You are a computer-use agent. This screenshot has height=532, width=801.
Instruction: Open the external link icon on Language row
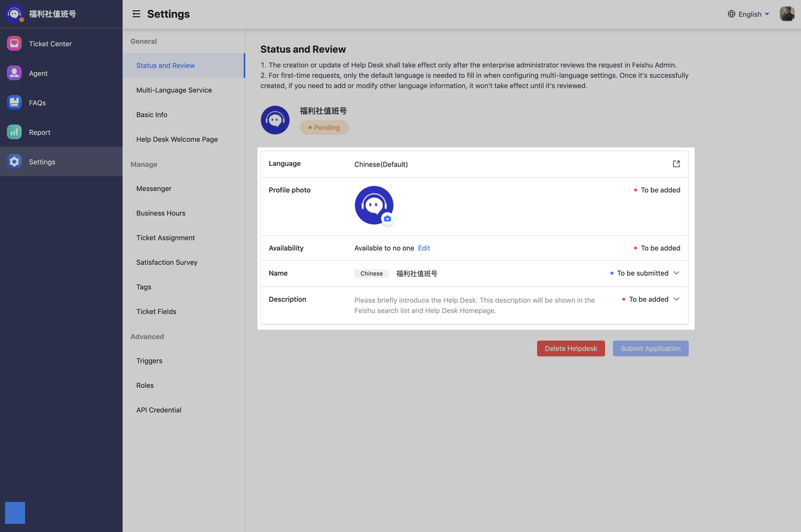pos(676,163)
